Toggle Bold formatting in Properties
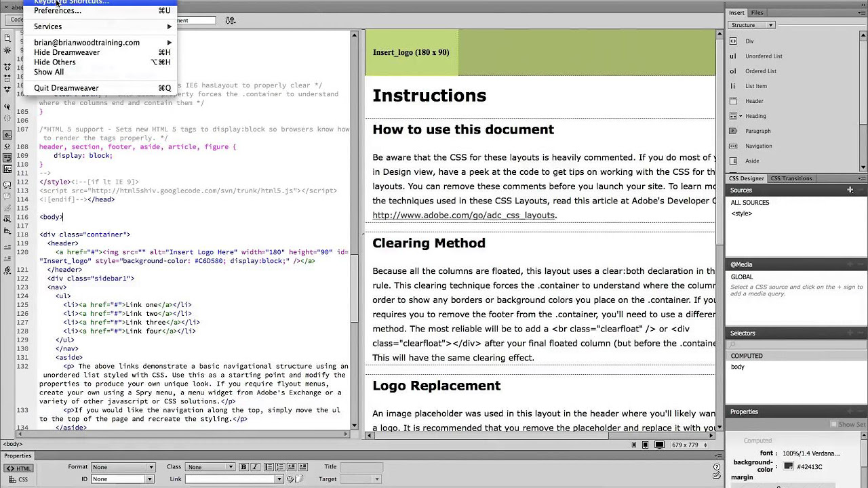Viewport: 868px width, 488px height. coord(243,467)
